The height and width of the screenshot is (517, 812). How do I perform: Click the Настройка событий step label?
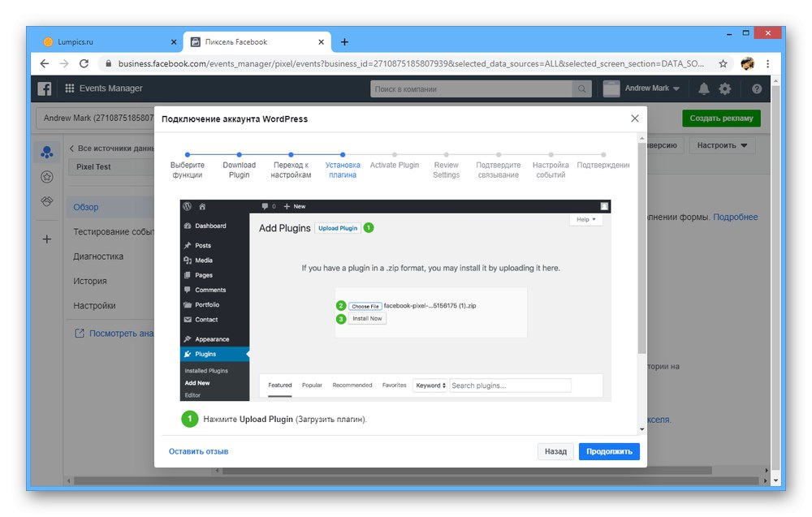(551, 170)
